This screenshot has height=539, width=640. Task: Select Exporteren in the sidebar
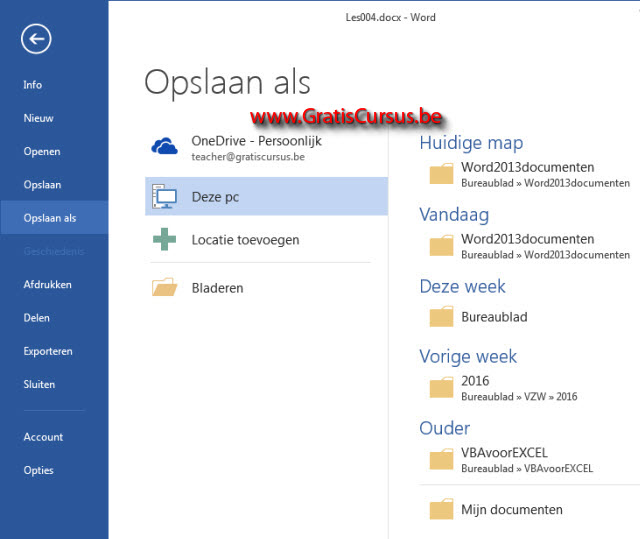tap(48, 351)
